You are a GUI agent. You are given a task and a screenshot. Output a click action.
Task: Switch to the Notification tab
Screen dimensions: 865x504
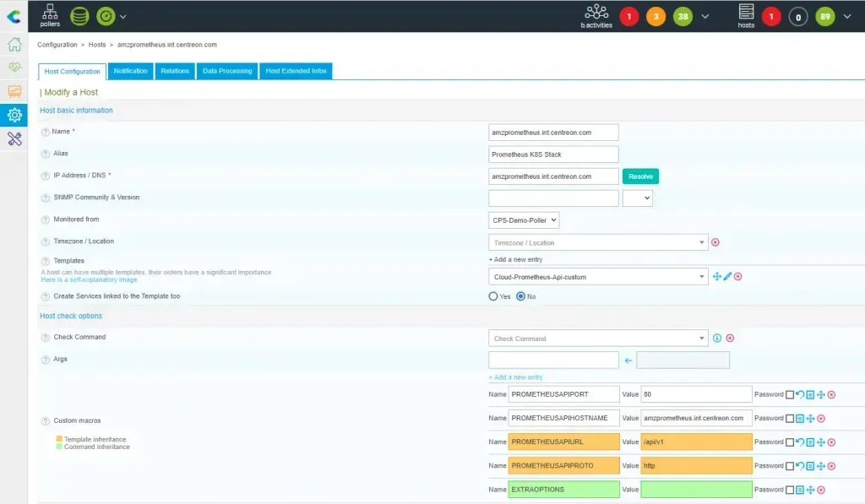pos(131,71)
